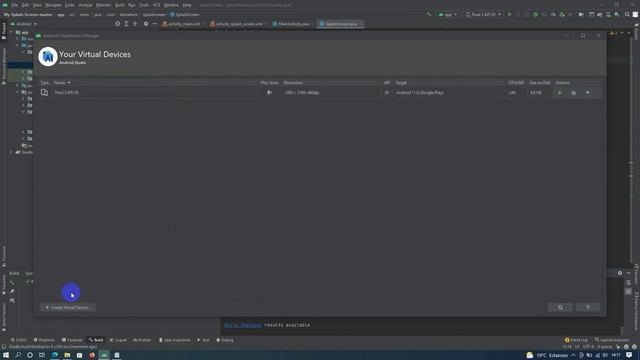Open File Explorer from the taskbar
The width and height of the screenshot is (640, 360).
[67, 355]
